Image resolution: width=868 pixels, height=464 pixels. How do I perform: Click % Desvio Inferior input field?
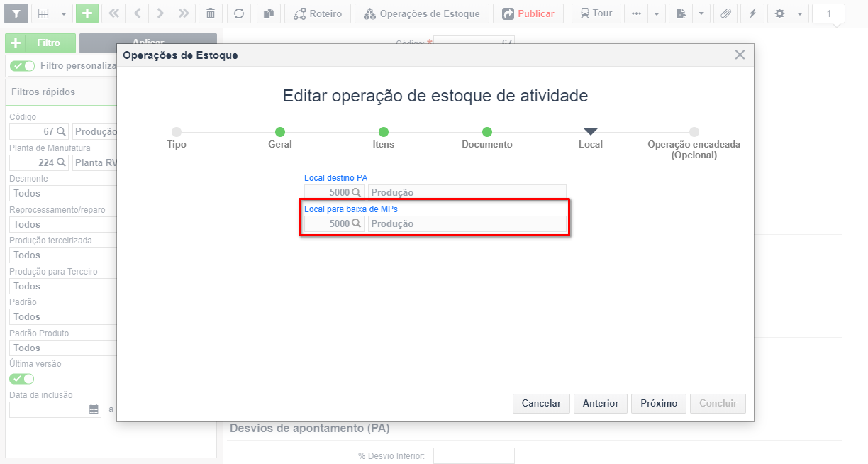click(x=474, y=455)
